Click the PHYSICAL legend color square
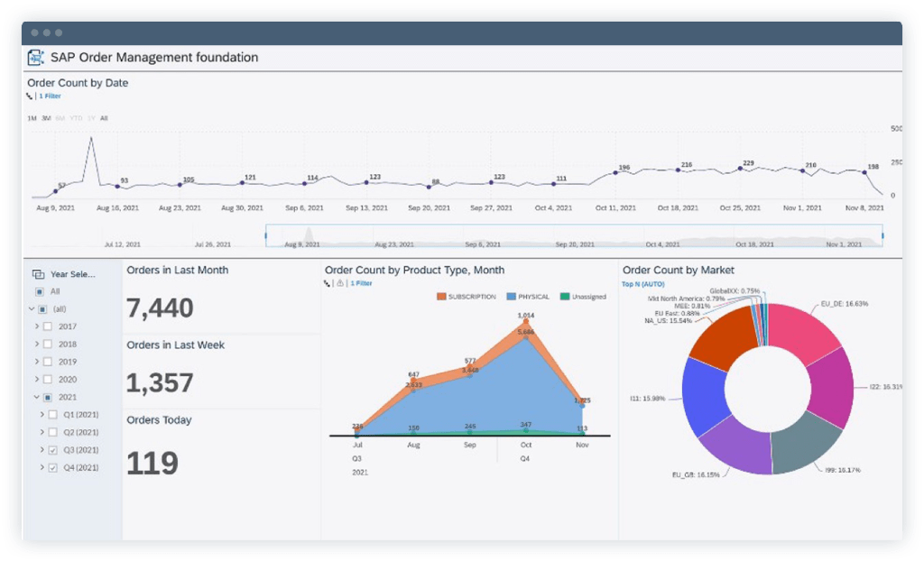The image size is (924, 561). [x=511, y=297]
